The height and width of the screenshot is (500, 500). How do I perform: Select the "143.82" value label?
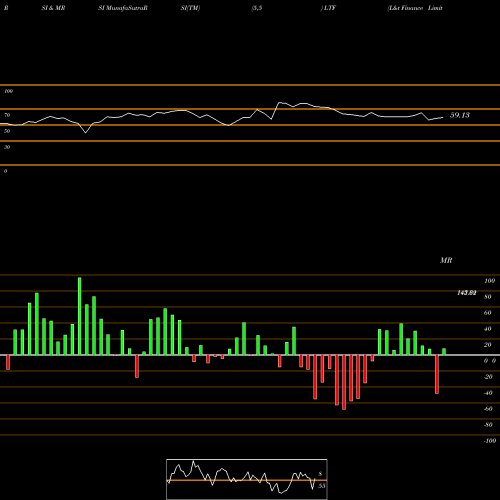(x=467, y=293)
